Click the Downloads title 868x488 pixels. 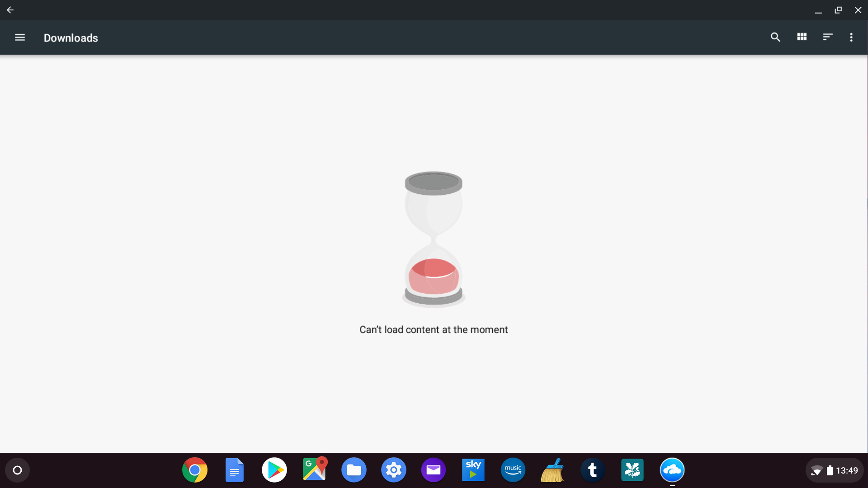coord(71,38)
